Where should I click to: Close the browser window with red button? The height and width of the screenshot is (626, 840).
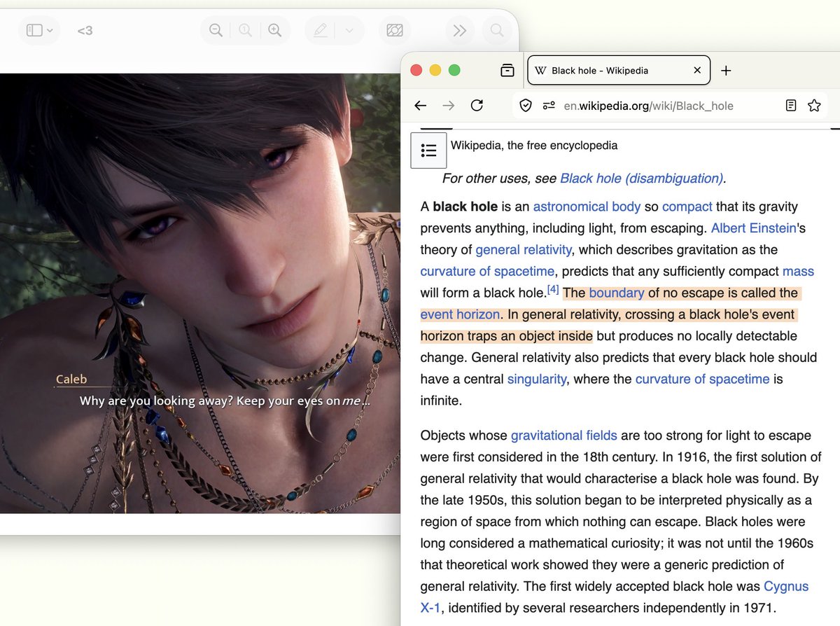click(416, 70)
